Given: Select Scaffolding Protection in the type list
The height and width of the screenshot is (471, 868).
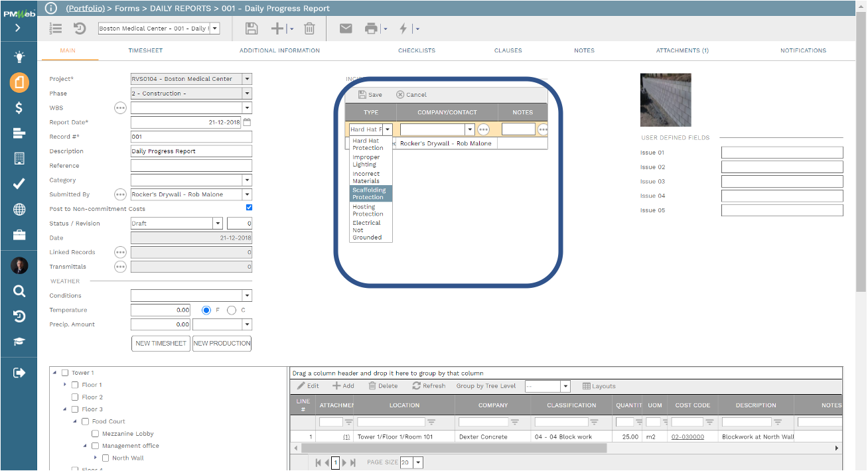Looking at the screenshot, I should pos(371,194).
